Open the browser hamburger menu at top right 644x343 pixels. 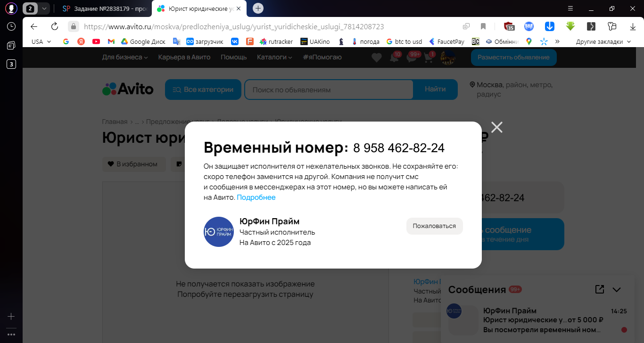570,8
